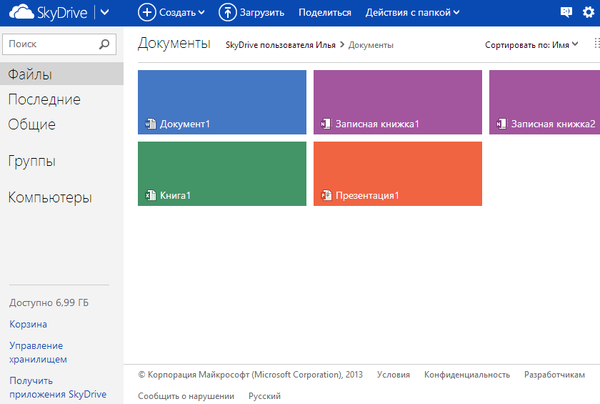Switch the view layout icon

pyautogui.click(x=597, y=43)
